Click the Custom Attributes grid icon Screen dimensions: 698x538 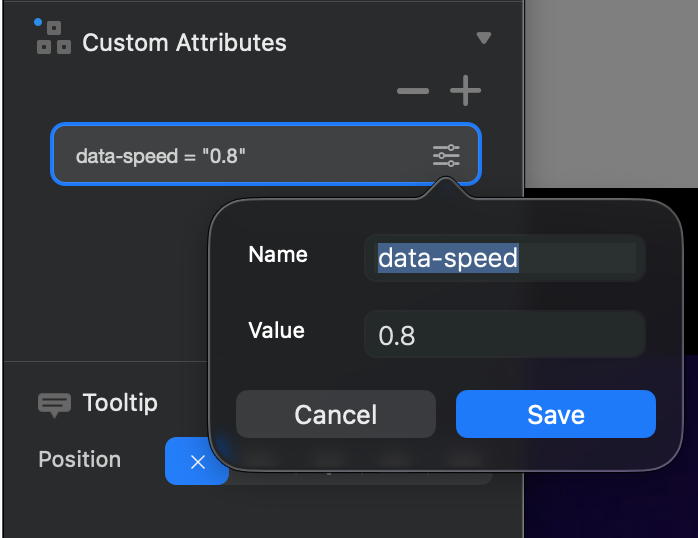[54, 38]
